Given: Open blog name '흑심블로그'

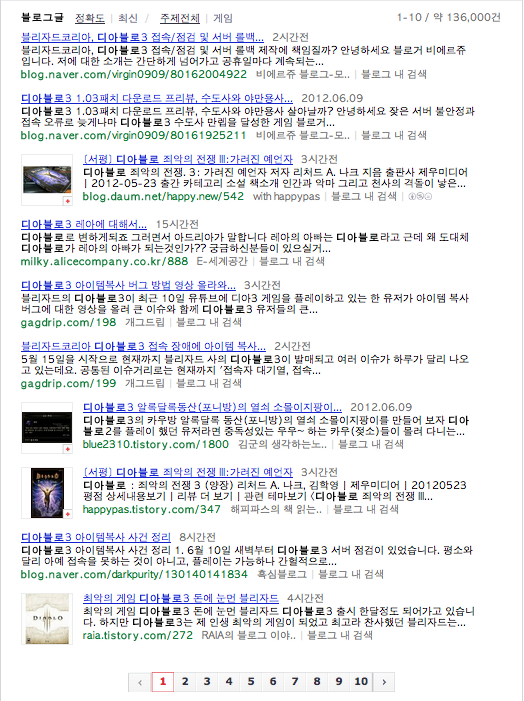Looking at the screenshot, I should click(282, 574).
